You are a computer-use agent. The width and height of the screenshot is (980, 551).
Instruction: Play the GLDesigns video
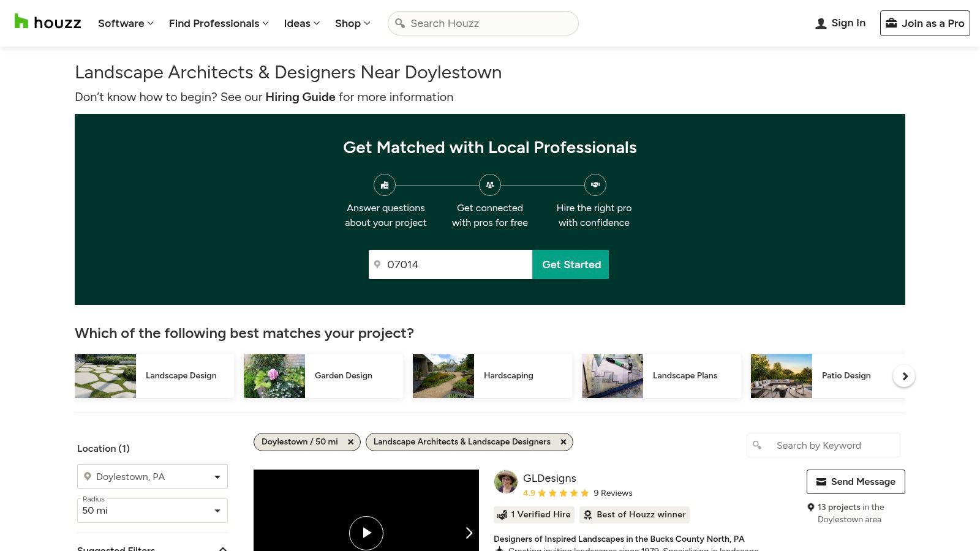coord(366,533)
